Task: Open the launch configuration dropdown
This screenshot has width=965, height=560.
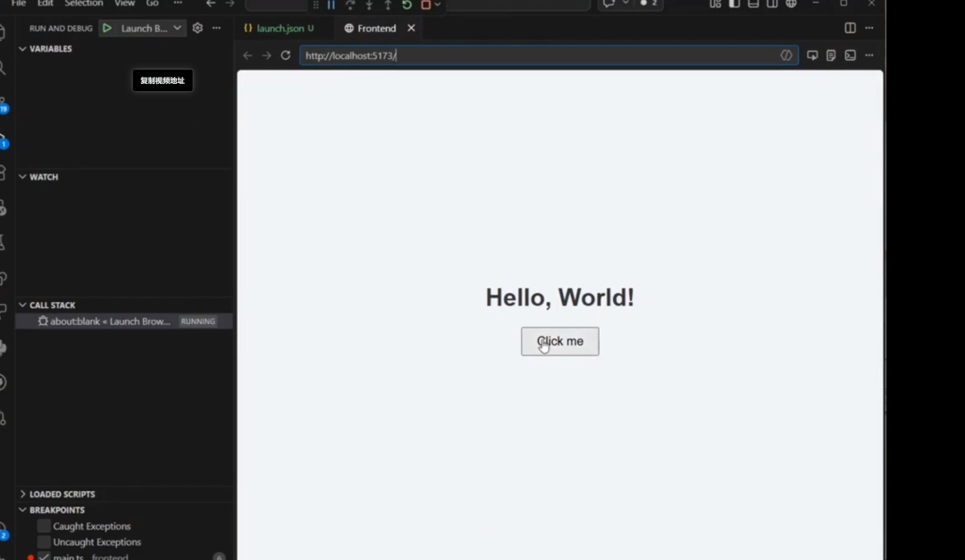Action: 178,28
